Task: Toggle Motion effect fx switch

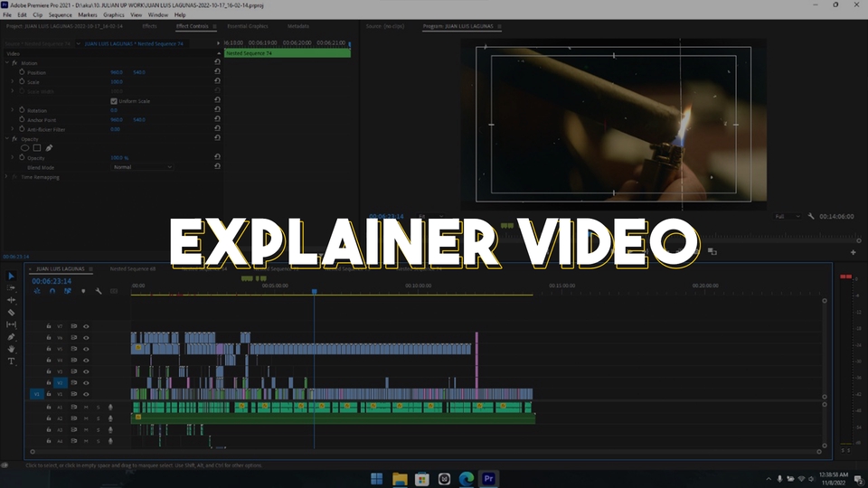Action: [x=15, y=63]
